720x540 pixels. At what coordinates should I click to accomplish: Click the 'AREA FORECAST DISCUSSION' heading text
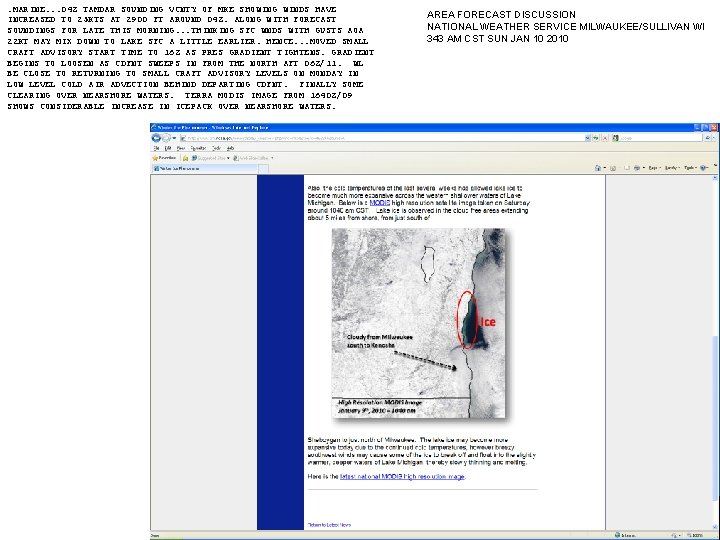click(x=501, y=15)
